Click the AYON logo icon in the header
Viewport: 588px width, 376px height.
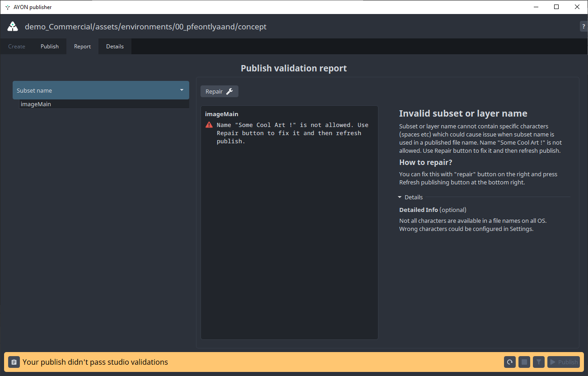point(13,27)
